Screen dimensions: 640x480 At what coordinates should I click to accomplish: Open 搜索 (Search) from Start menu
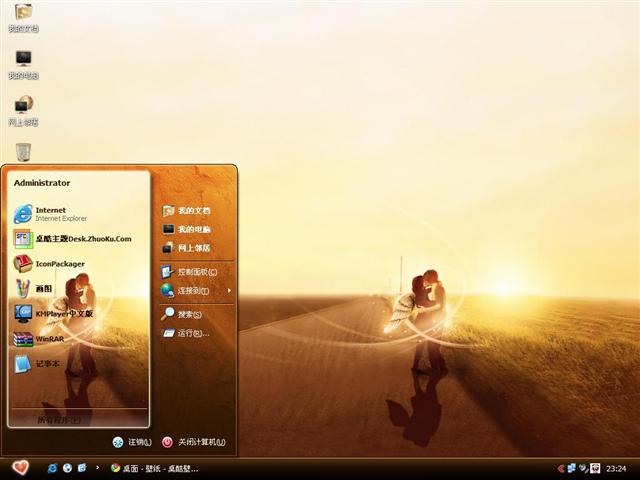189,313
